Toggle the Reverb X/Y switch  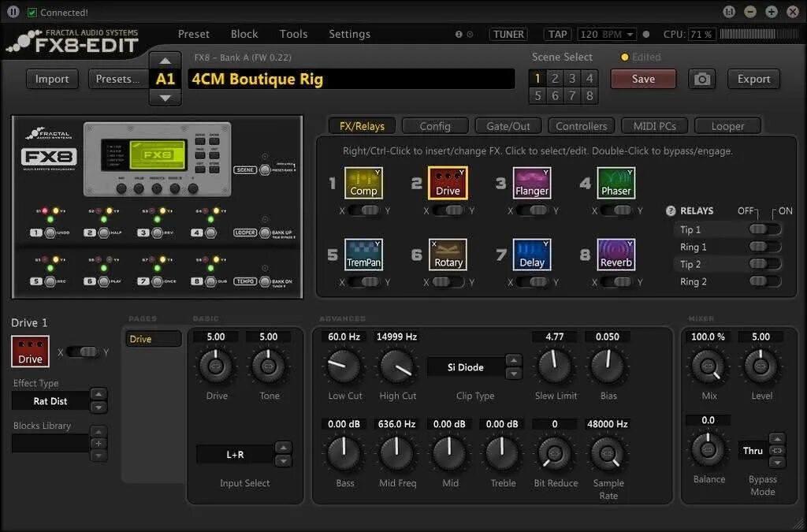coord(616,282)
